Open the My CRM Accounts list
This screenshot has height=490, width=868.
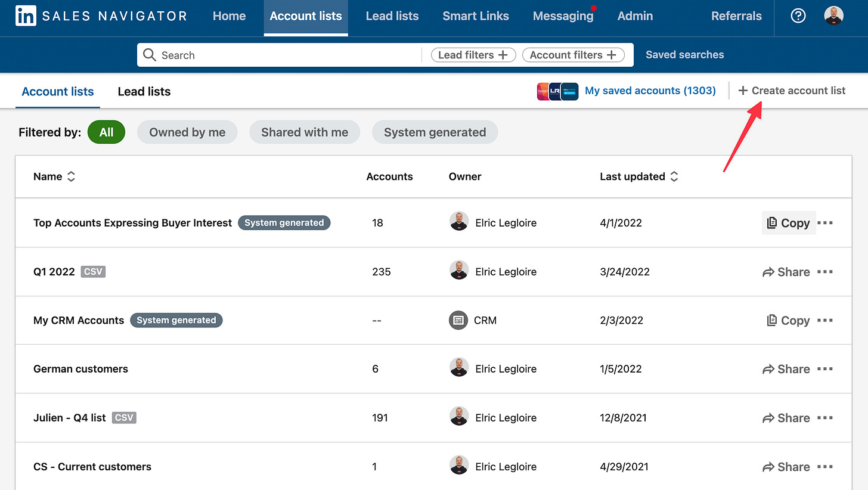[x=79, y=320]
